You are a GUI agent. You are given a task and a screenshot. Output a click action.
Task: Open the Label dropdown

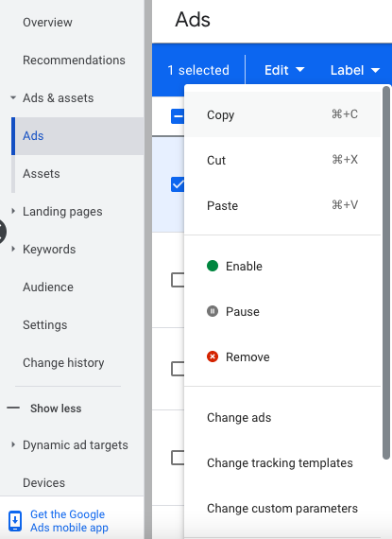(355, 70)
